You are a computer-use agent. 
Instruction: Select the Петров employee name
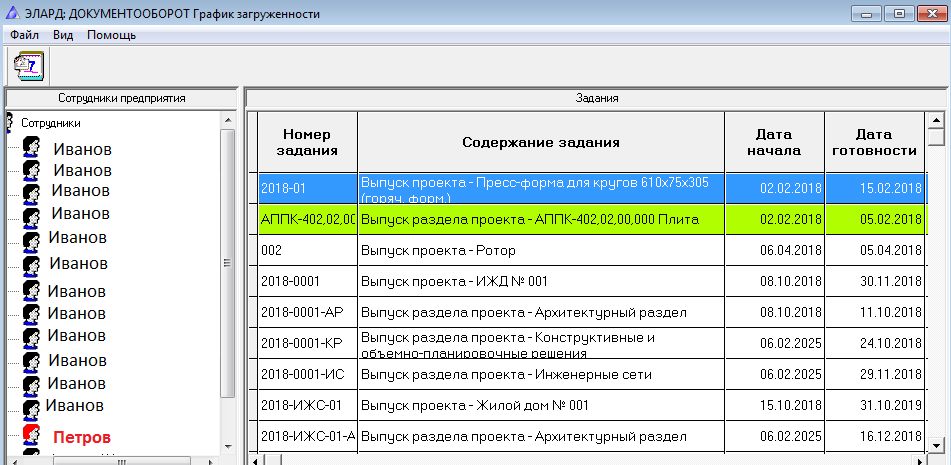click(x=81, y=437)
